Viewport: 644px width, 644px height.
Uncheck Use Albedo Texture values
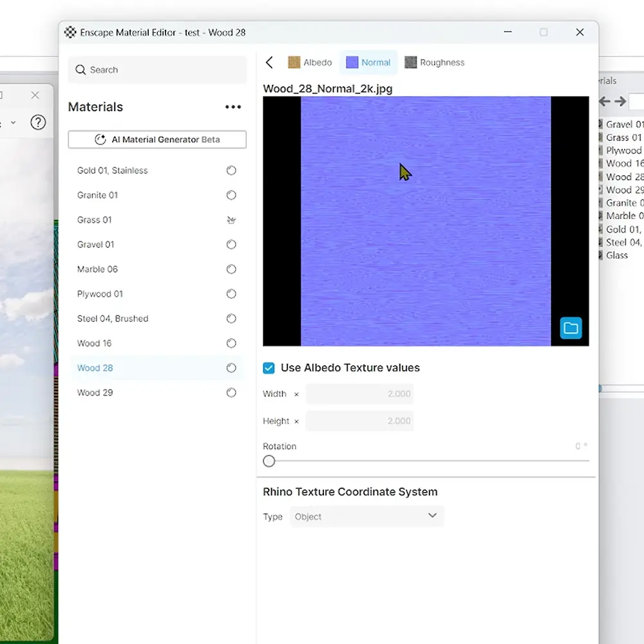[269, 368]
